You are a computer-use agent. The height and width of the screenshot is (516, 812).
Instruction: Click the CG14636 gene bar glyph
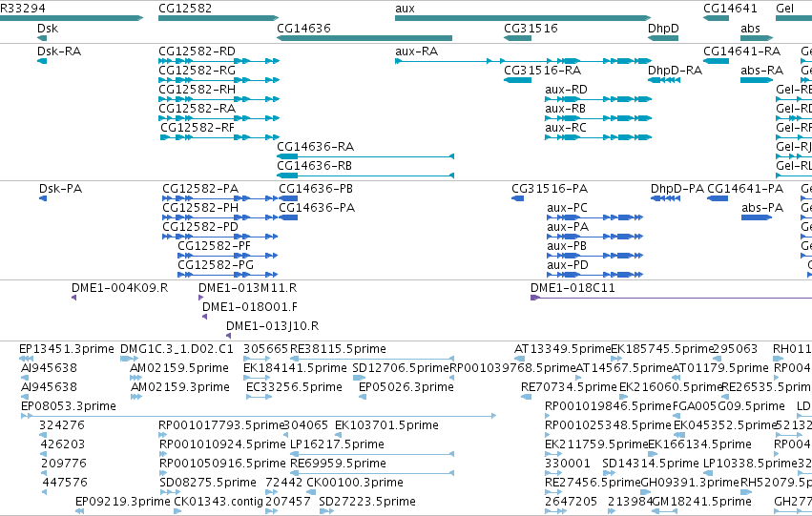(x=364, y=38)
